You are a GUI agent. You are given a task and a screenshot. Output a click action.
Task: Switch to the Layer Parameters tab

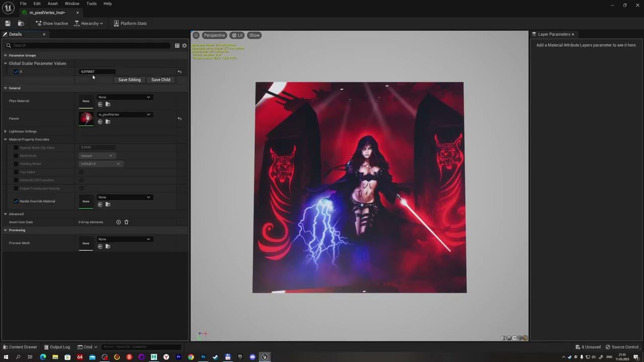coord(553,34)
